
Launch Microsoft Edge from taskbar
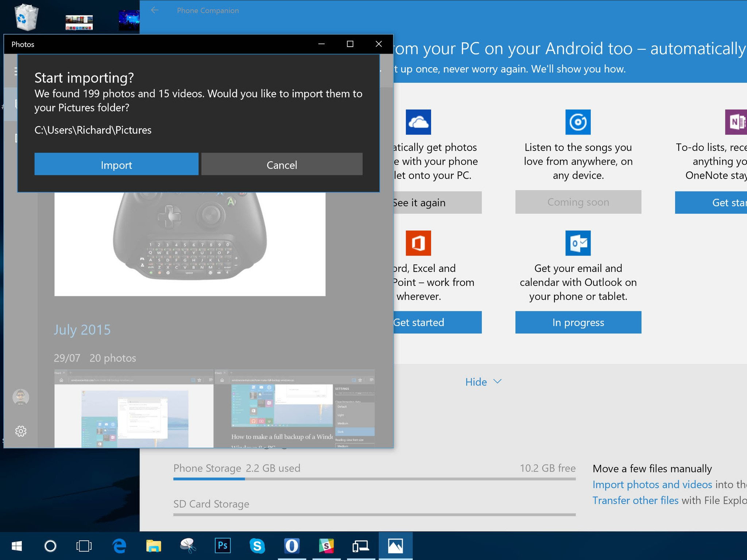tap(119, 546)
